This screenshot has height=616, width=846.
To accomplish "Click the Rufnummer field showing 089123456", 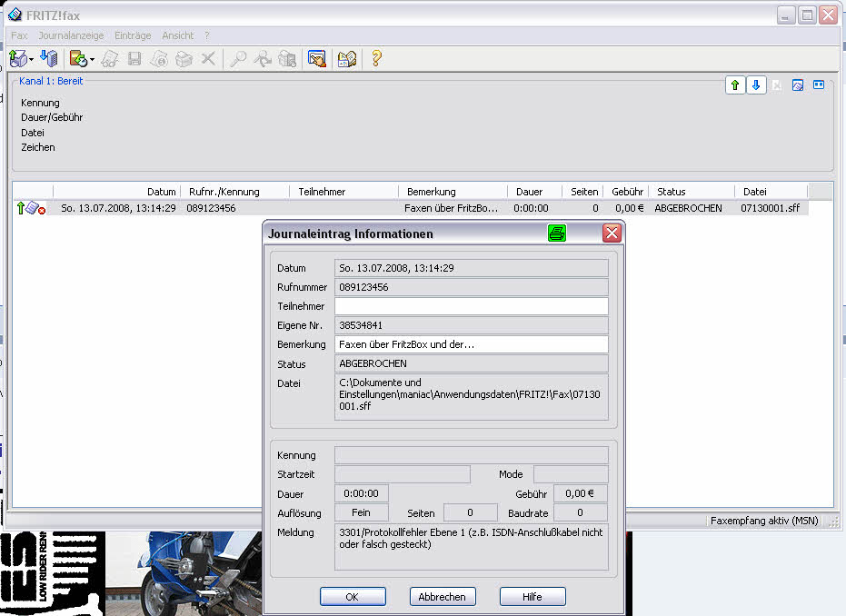I will click(x=471, y=287).
